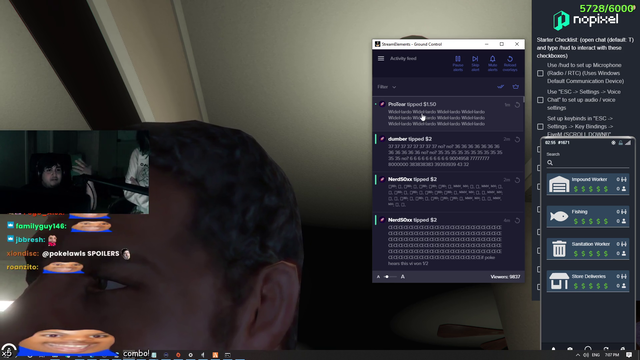Click the phone job search field
640x360 pixels.
588,163
